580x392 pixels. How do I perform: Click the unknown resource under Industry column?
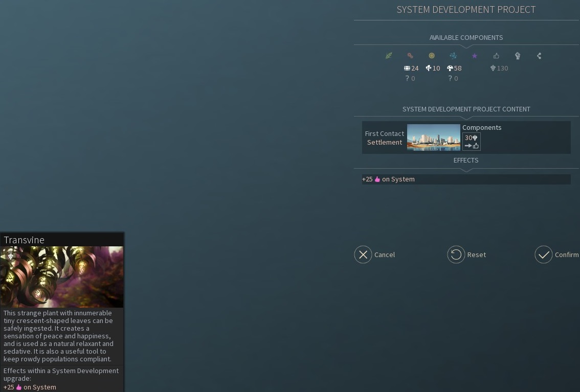[x=410, y=78]
